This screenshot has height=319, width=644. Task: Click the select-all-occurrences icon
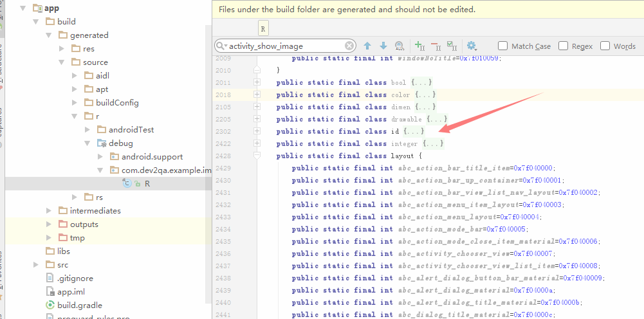452,46
